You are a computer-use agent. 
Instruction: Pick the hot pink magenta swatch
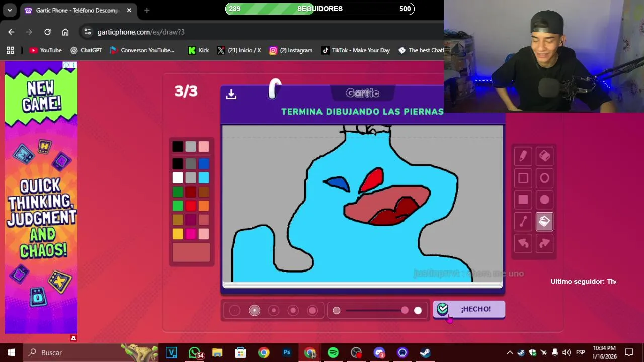pyautogui.click(x=191, y=234)
